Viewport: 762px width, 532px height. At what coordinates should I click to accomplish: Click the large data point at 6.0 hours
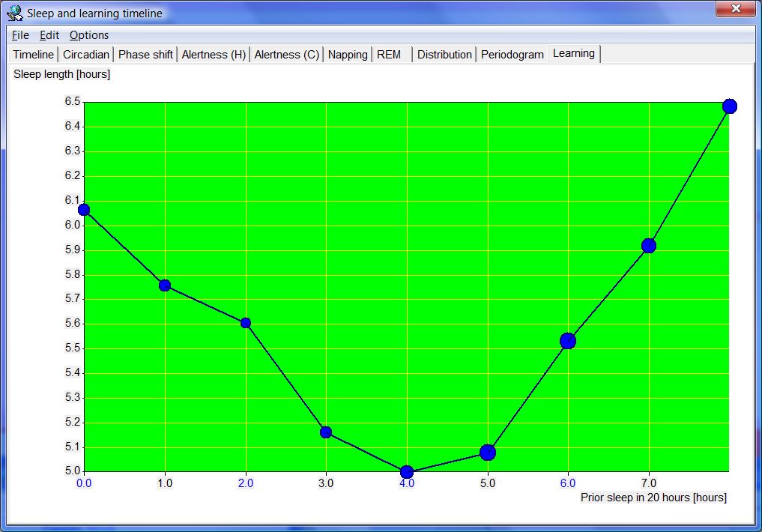(568, 341)
